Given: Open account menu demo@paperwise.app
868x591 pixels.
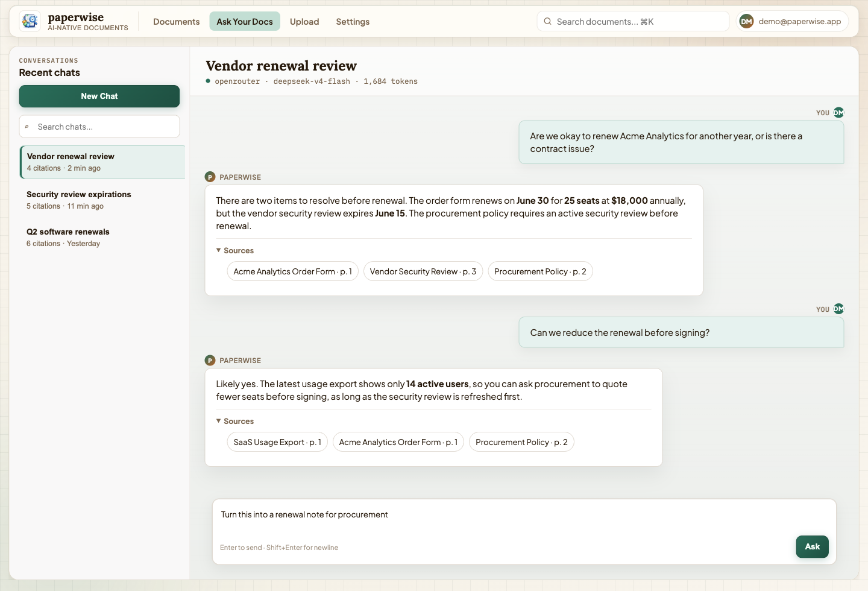Looking at the screenshot, I should click(792, 22).
